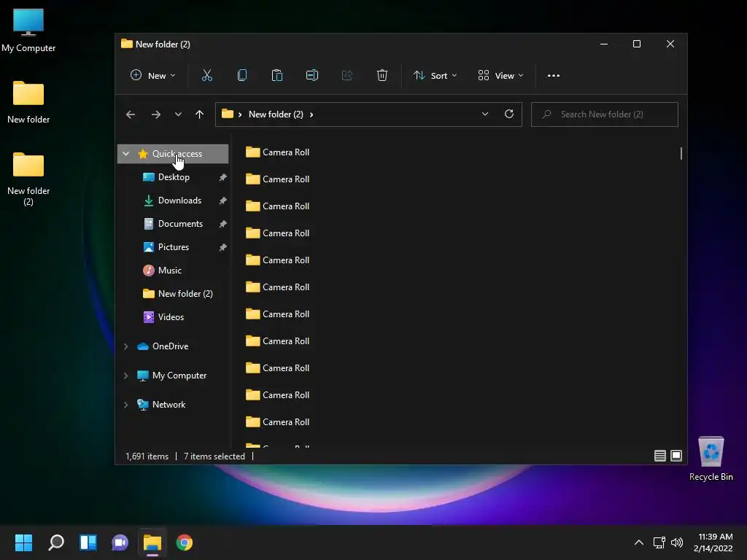747x560 pixels.
Task: Click the Share icon in toolbar
Action: click(347, 75)
